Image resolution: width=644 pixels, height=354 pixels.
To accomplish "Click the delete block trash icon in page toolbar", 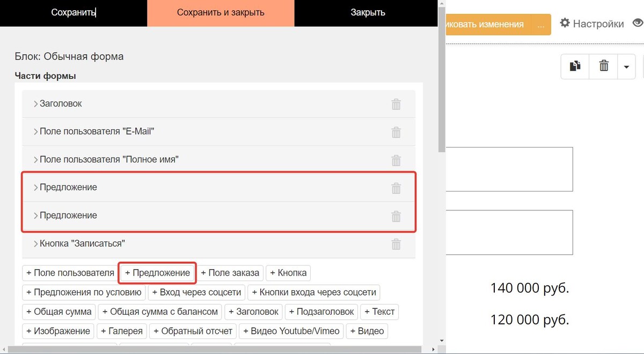I will tap(604, 67).
